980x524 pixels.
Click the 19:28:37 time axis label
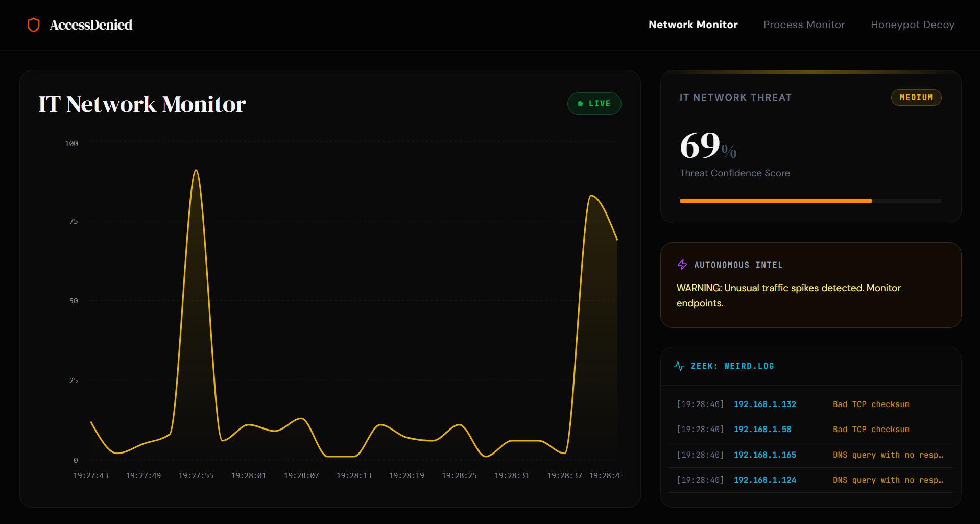[x=564, y=475]
